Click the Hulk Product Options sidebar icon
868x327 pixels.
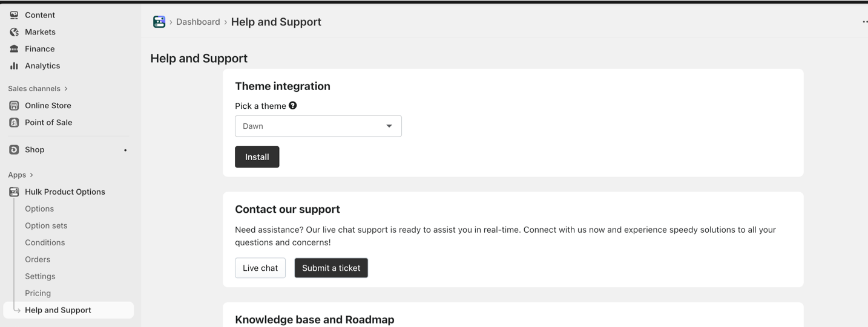[14, 192]
